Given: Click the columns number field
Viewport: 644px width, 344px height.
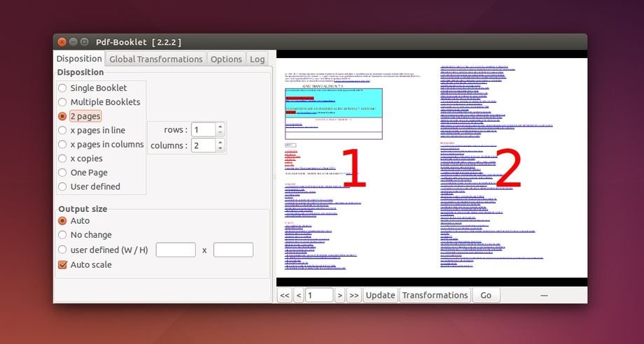Looking at the screenshot, I should pos(203,145).
